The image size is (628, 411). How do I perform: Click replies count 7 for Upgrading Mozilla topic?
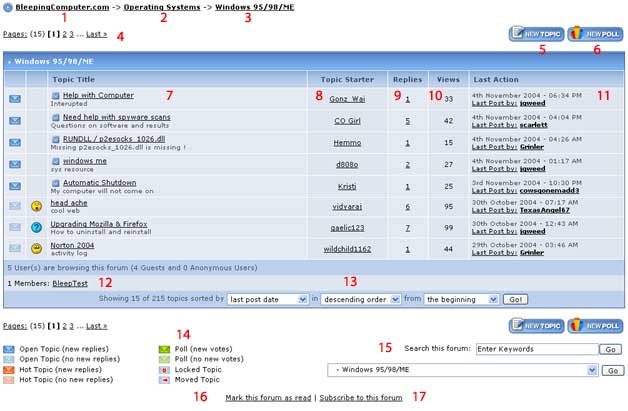tap(407, 228)
